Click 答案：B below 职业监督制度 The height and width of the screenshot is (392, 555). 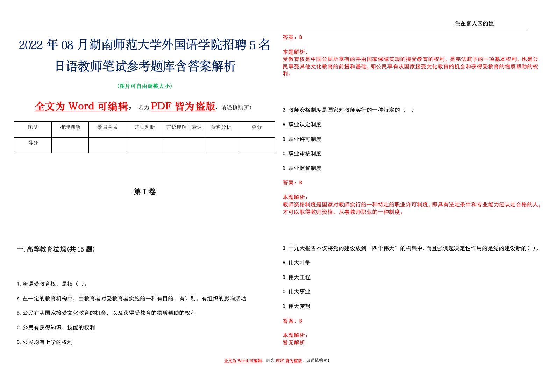(x=292, y=183)
